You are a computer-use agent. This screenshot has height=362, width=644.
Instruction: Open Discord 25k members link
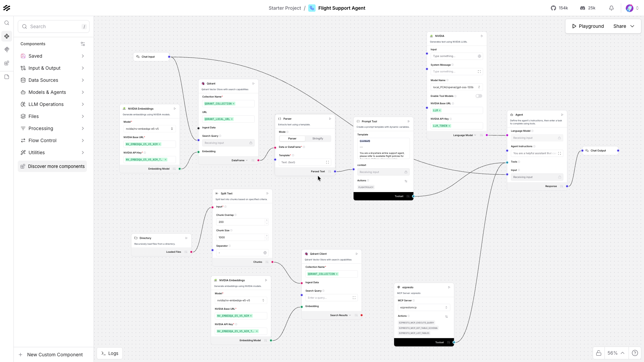tap(588, 8)
